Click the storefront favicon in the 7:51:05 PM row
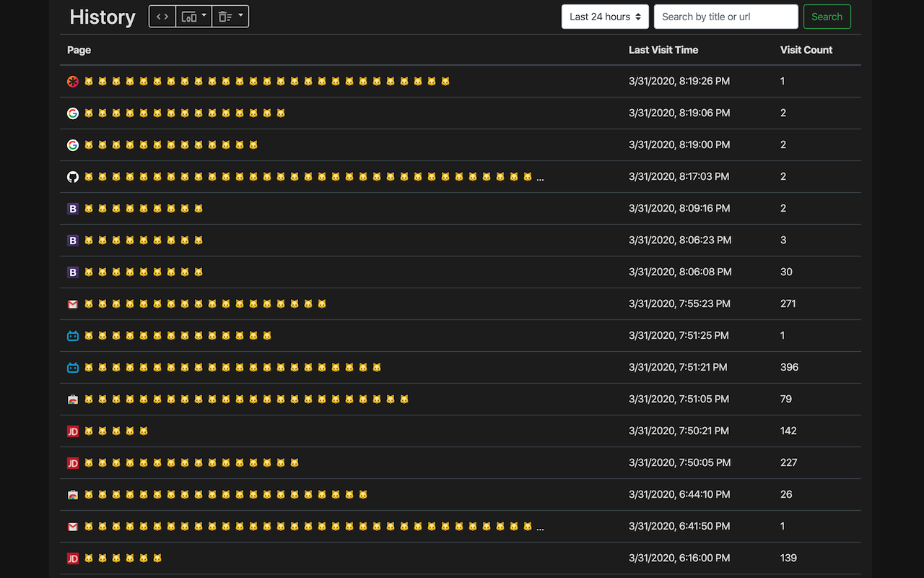 tap(73, 400)
